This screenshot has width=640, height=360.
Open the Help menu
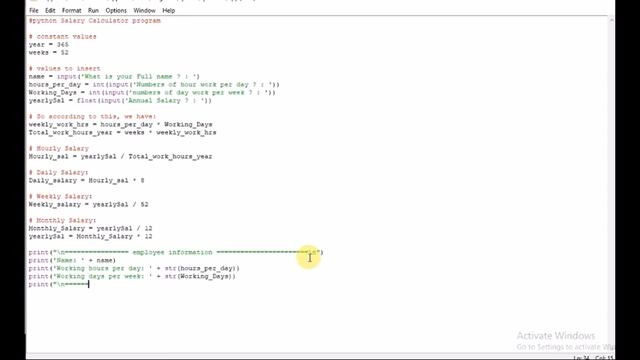pyautogui.click(x=169, y=11)
